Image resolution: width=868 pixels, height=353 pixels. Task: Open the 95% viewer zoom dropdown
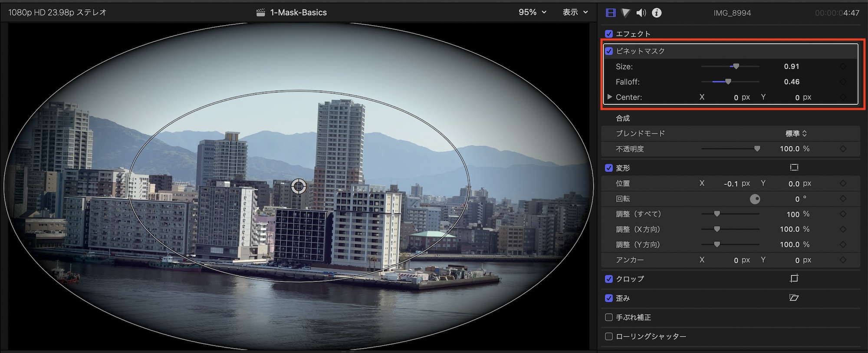coord(533,13)
